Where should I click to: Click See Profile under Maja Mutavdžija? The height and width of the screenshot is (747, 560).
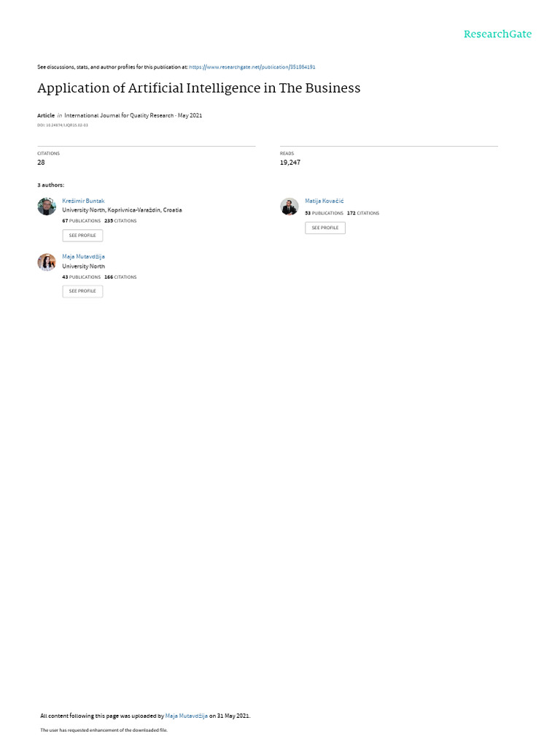pyautogui.click(x=82, y=291)
